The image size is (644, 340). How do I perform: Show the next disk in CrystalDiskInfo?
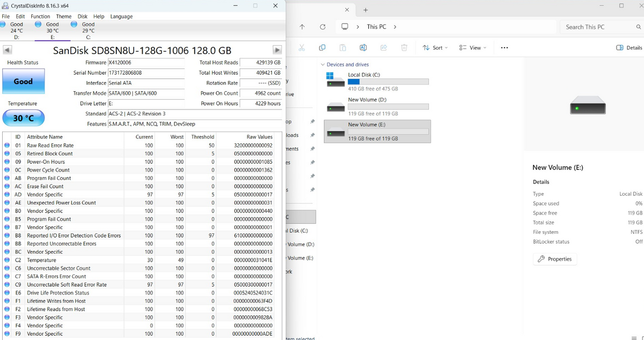277,50
